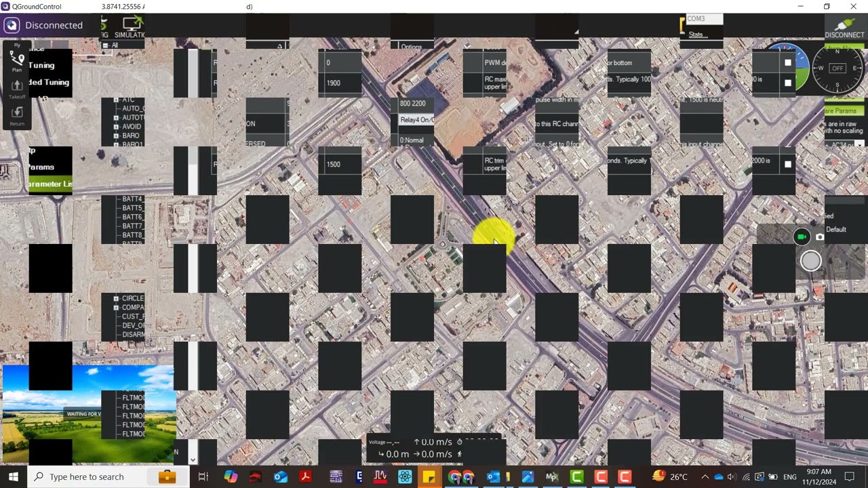The height and width of the screenshot is (488, 868).
Task: Open the Params menu item
Action: pyautogui.click(x=41, y=167)
